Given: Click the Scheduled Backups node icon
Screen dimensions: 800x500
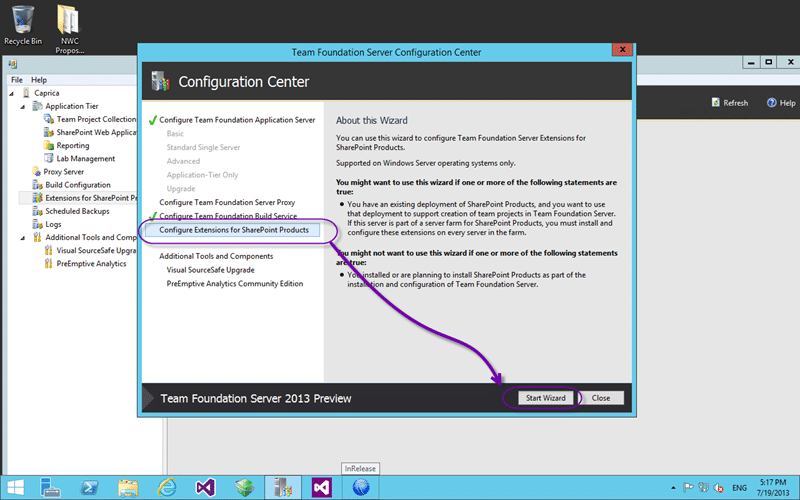Looking at the screenshot, I should click(x=37, y=211).
